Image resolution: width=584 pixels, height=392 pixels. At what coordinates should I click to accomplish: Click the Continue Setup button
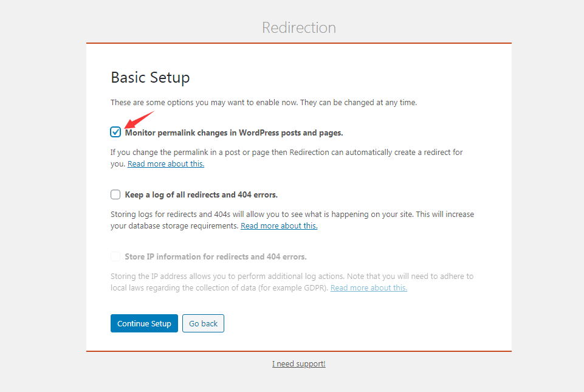(144, 323)
